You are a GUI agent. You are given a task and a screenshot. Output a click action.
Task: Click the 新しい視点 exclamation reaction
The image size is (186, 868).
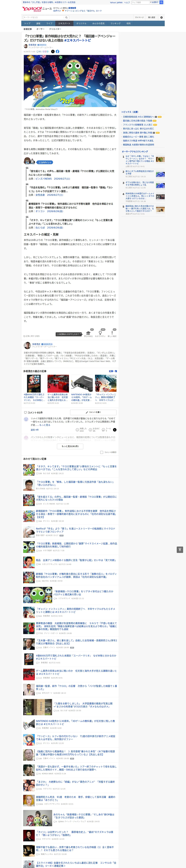pos(112,333)
